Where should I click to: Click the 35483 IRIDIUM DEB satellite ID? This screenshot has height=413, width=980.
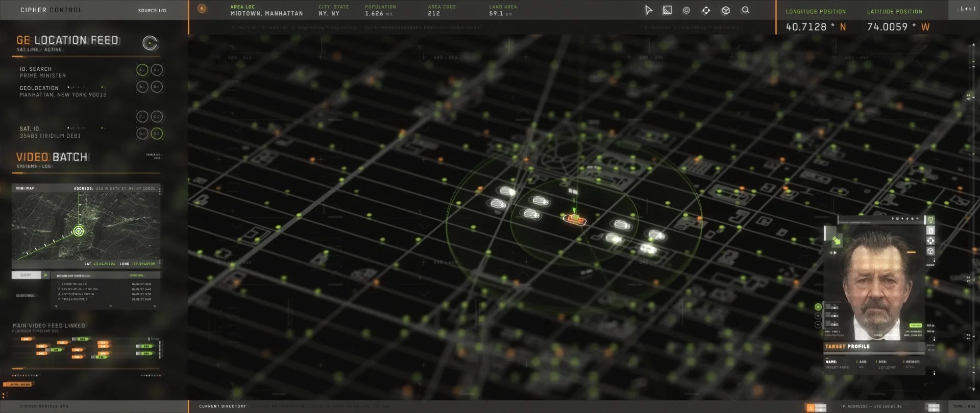tap(50, 136)
